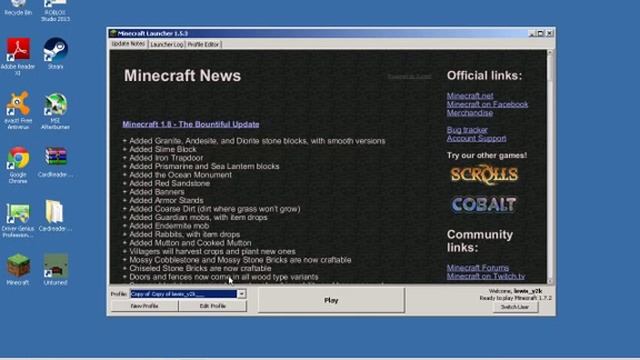Switch to the Profile Editor tab

click(x=203, y=44)
